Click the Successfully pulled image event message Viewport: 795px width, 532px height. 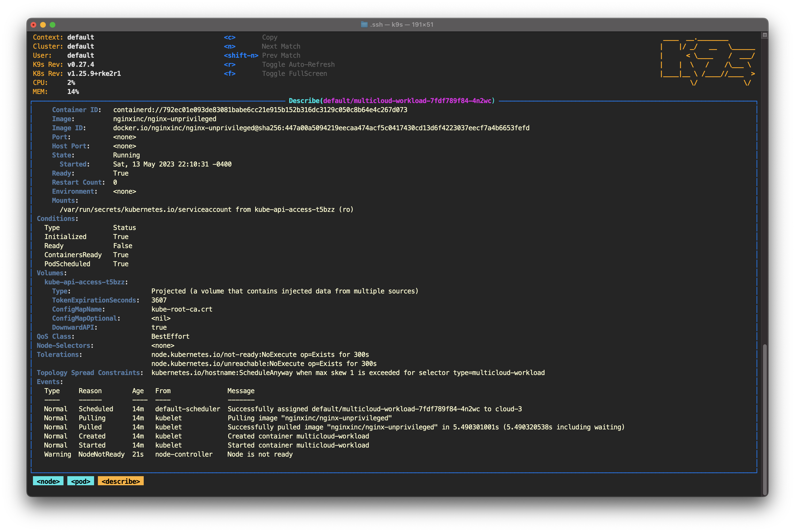tap(426, 427)
